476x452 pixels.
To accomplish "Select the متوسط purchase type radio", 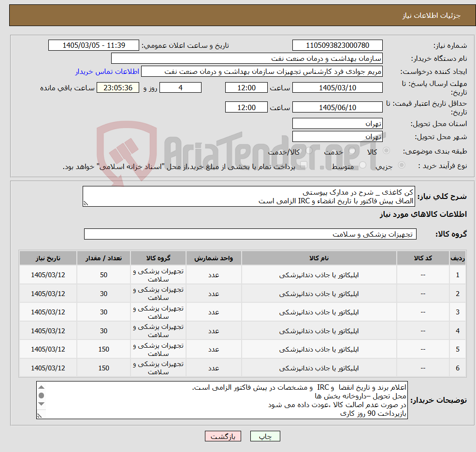I will [x=363, y=165].
